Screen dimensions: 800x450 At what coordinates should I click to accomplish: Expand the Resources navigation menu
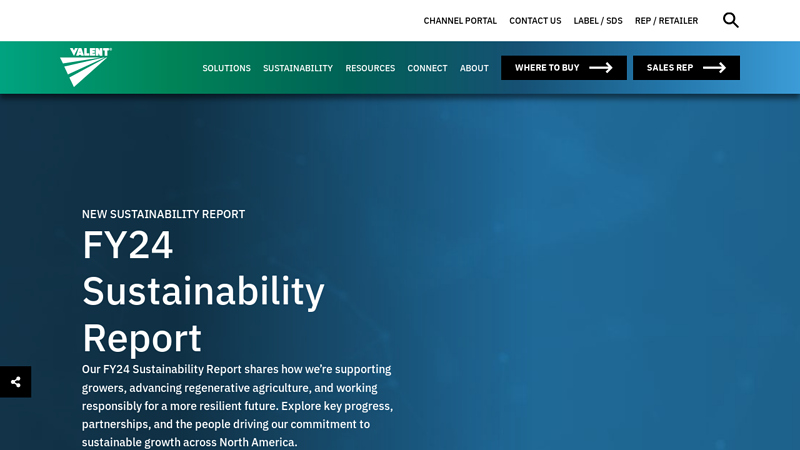(x=370, y=68)
